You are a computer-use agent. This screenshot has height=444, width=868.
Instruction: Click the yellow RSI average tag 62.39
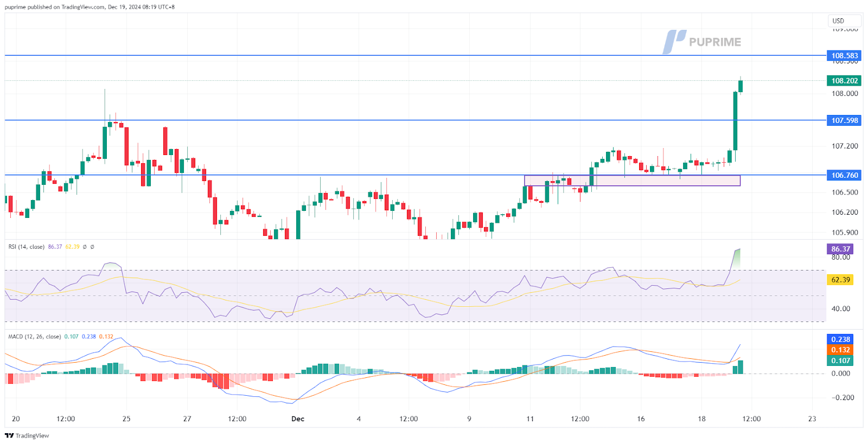(x=840, y=280)
